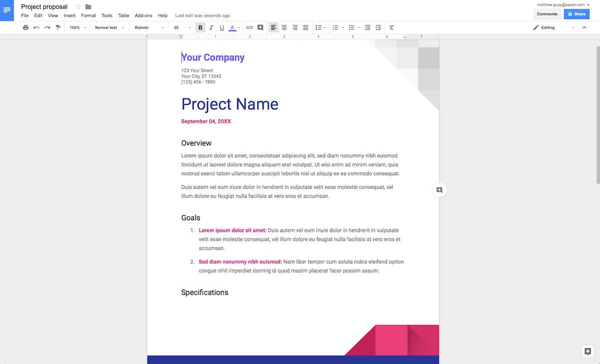Insert a link with the link icon
This screenshot has height=364, width=600.
click(x=249, y=27)
